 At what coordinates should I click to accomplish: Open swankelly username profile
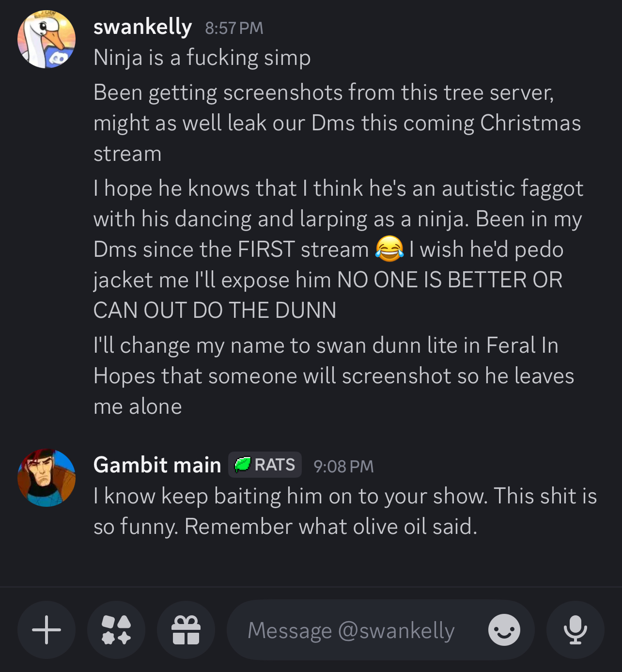click(x=142, y=27)
